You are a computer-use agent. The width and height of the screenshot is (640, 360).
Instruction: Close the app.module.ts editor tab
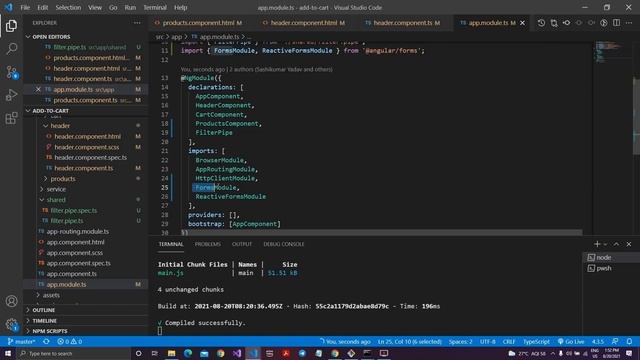[522, 23]
